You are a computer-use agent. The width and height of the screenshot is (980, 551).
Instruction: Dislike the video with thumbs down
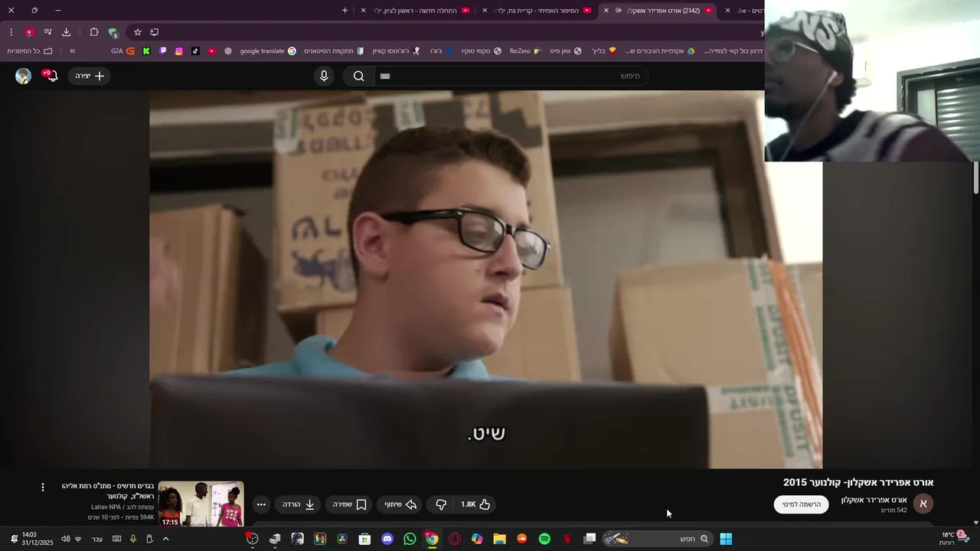point(441,504)
